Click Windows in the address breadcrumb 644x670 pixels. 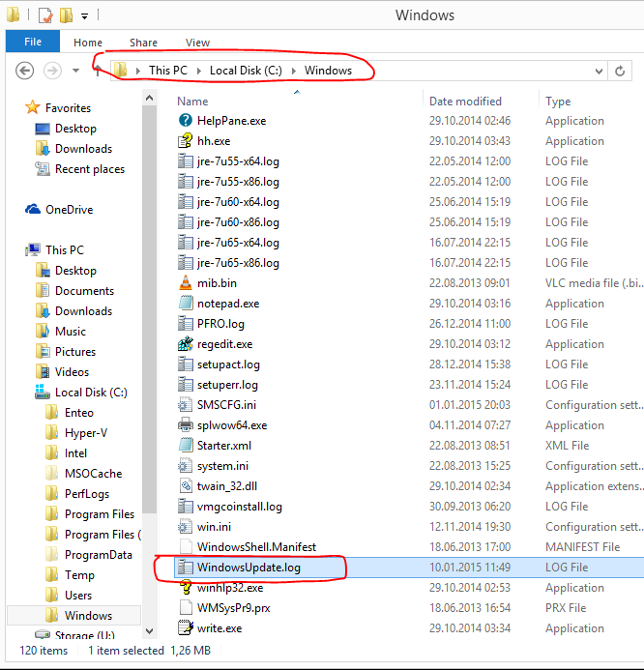click(x=328, y=71)
